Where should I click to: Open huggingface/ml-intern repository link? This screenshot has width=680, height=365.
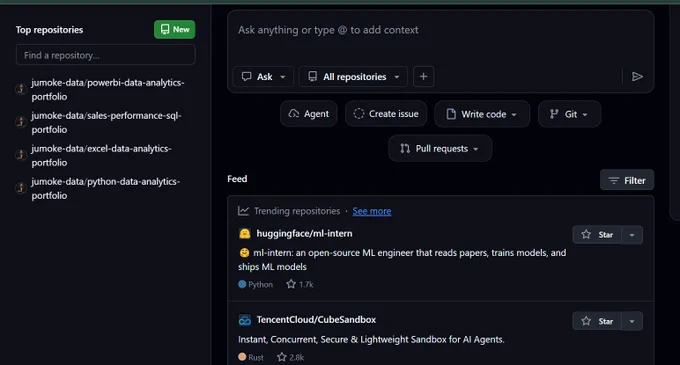point(304,233)
